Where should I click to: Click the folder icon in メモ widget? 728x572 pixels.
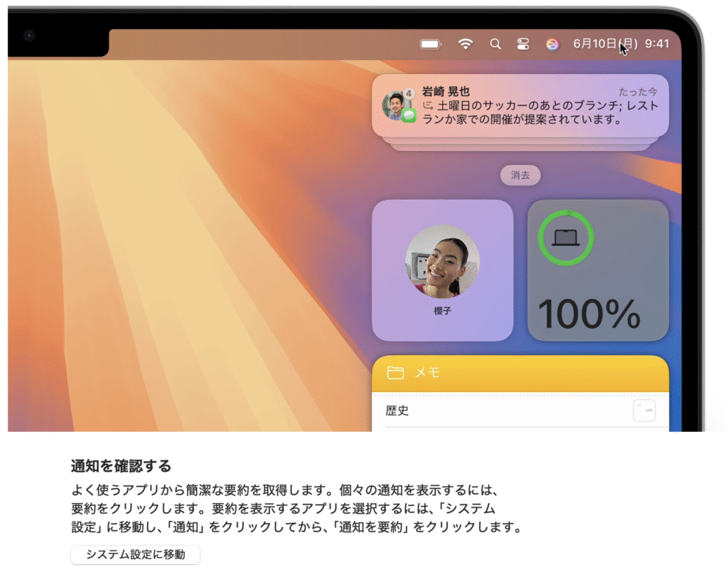[395, 373]
